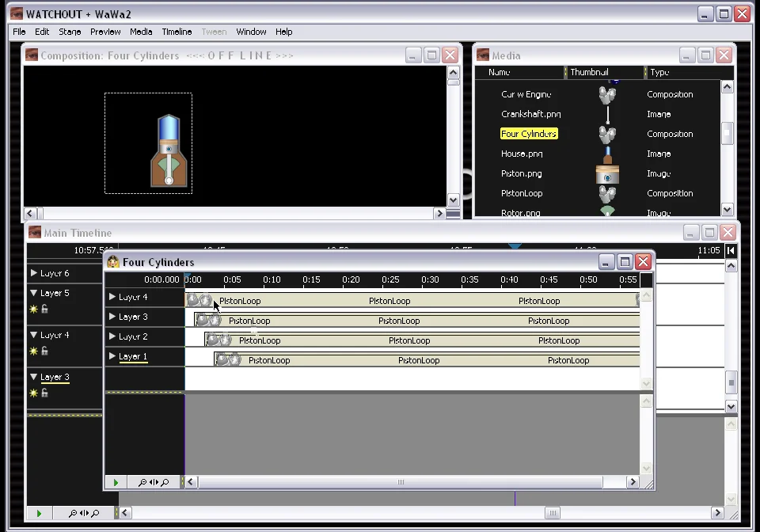Toggle the lock on Main Timeline Layer 4

[x=44, y=350]
